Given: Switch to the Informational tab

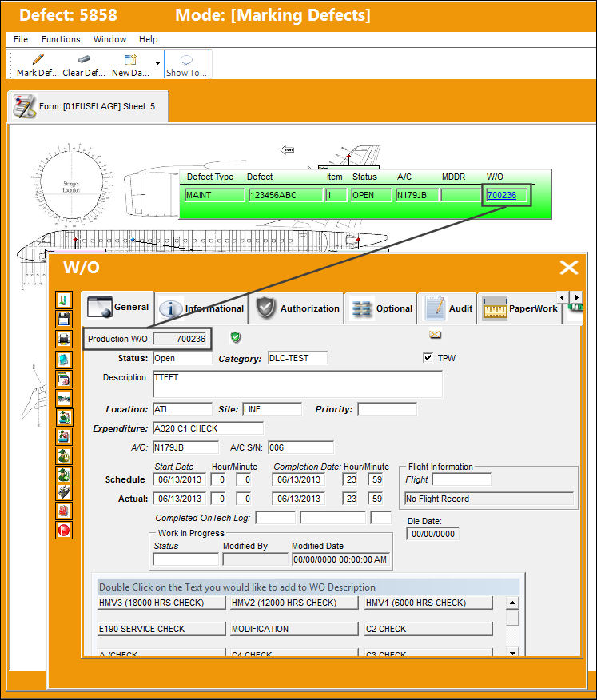Looking at the screenshot, I should pos(201,308).
